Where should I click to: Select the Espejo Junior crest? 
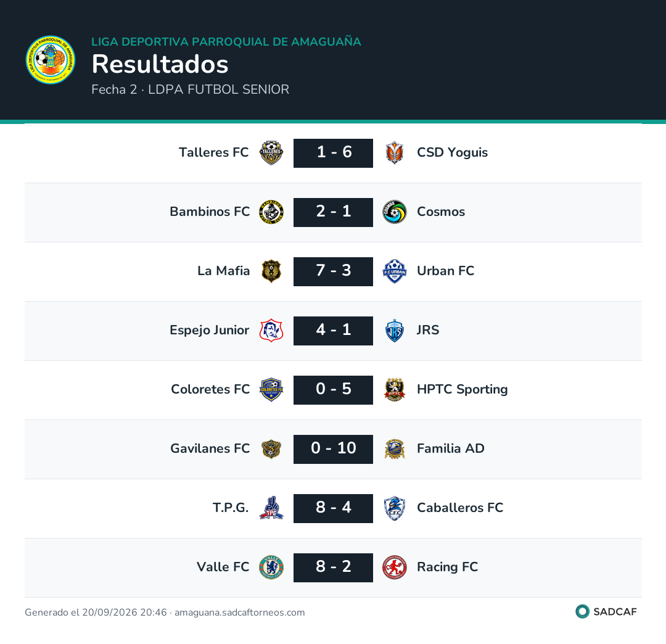tap(271, 331)
